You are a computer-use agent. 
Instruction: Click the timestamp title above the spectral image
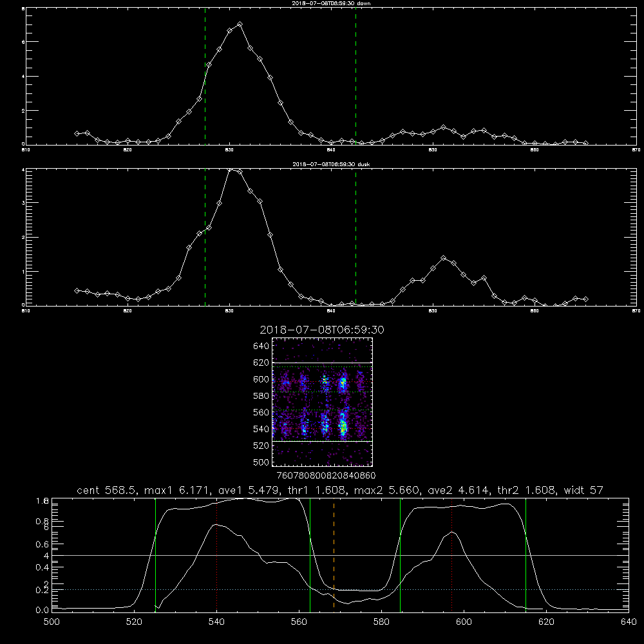[322, 330]
